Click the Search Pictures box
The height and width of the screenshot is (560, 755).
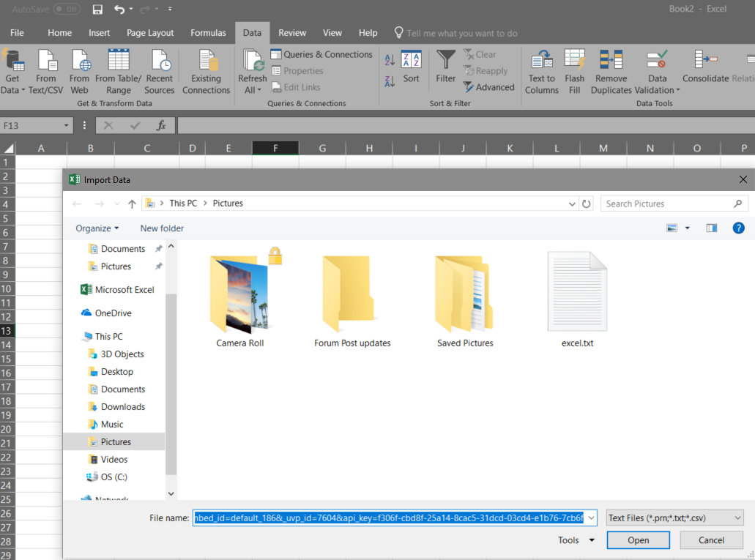click(x=674, y=204)
